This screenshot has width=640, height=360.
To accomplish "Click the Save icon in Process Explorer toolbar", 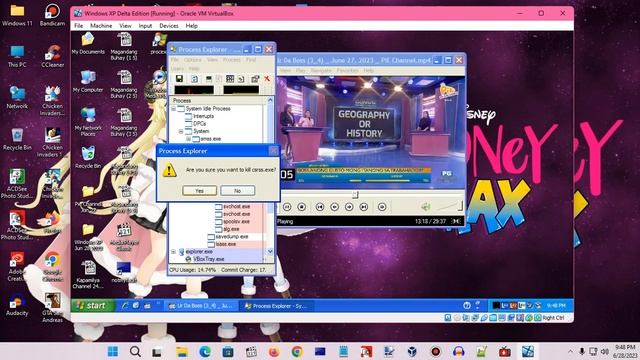I will pos(179,79).
